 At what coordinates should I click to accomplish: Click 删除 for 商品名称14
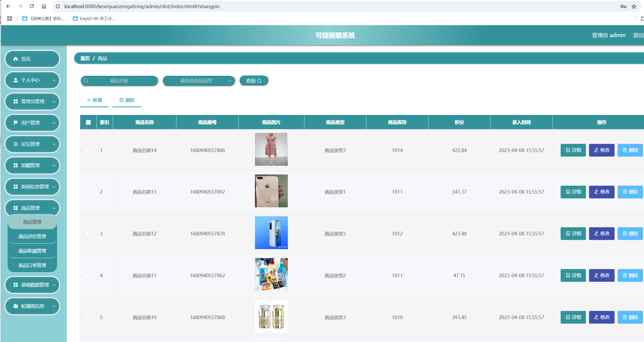[630, 150]
